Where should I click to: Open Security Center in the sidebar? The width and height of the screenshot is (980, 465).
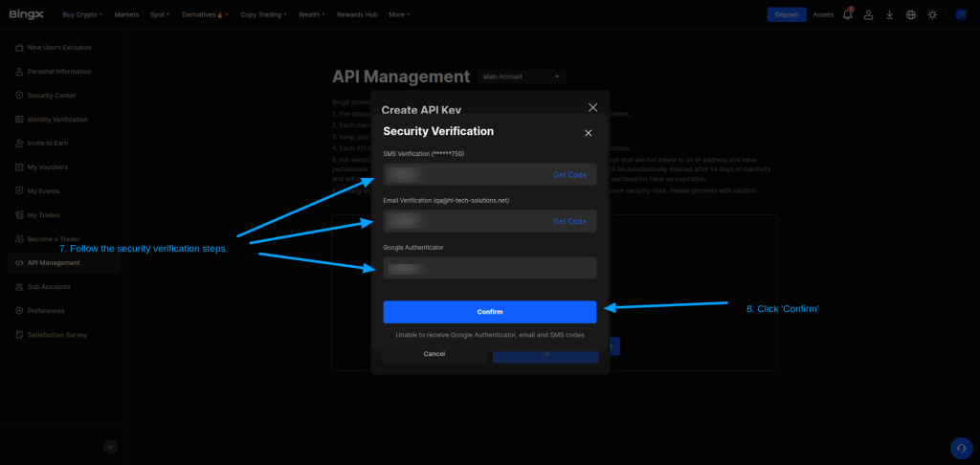pos(58,96)
